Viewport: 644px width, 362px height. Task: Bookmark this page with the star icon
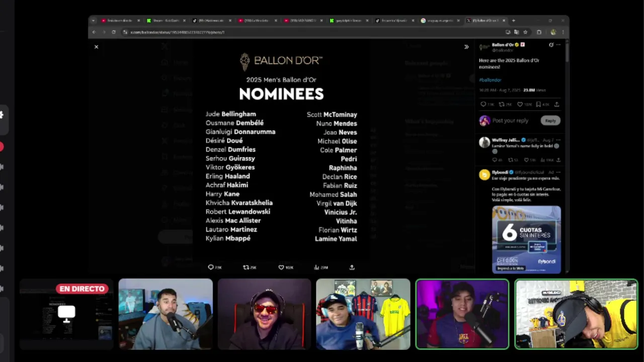(x=525, y=32)
